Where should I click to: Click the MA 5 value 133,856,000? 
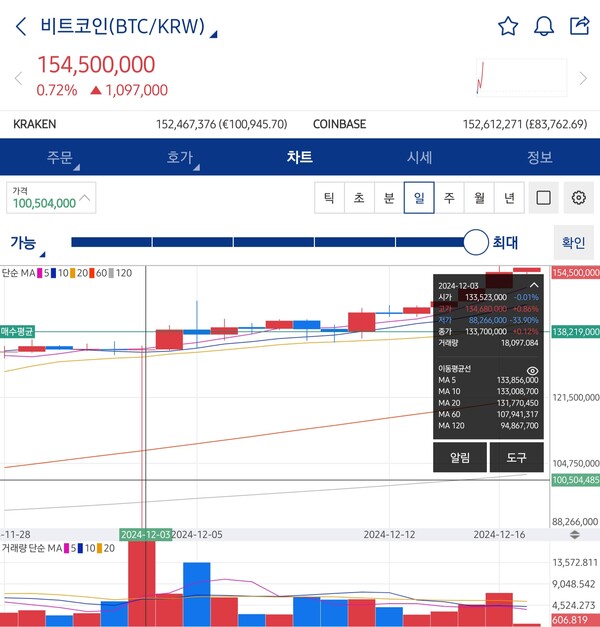(x=518, y=380)
